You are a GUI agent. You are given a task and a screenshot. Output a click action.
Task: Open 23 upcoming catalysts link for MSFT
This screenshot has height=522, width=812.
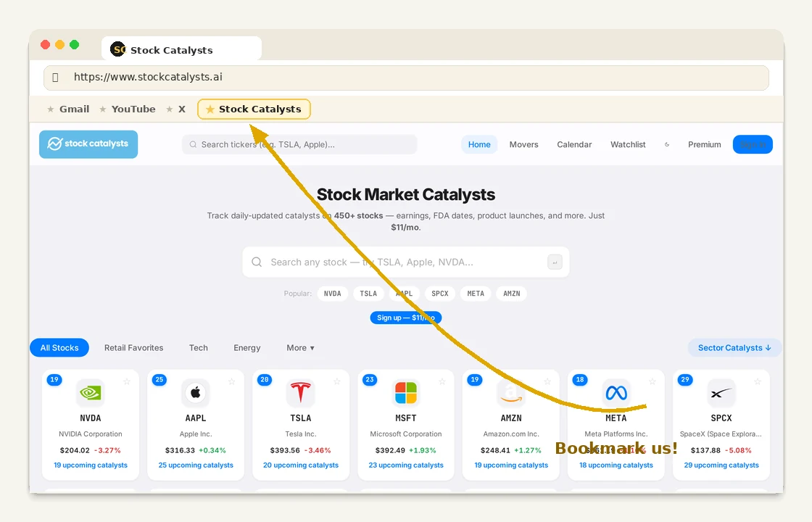point(406,465)
